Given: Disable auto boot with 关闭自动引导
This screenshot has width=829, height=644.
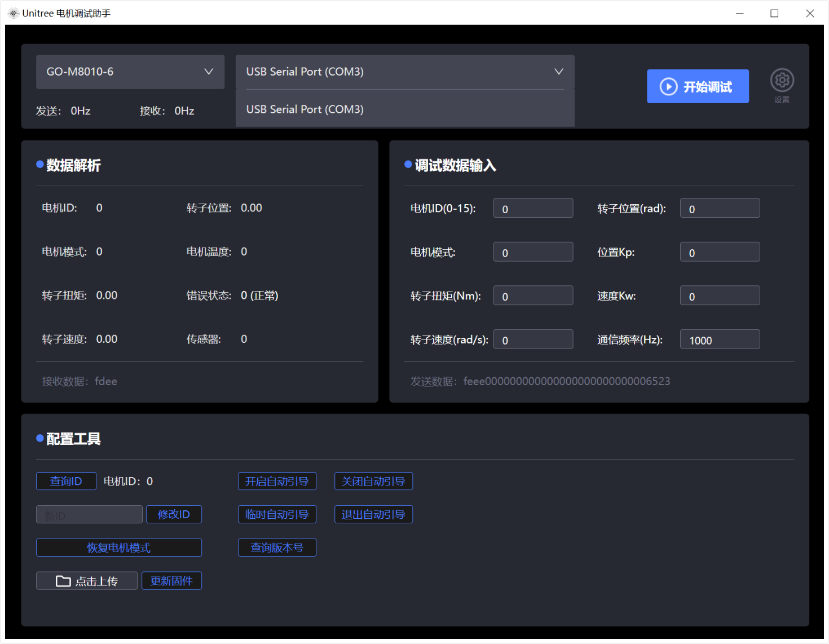Looking at the screenshot, I should [x=373, y=481].
